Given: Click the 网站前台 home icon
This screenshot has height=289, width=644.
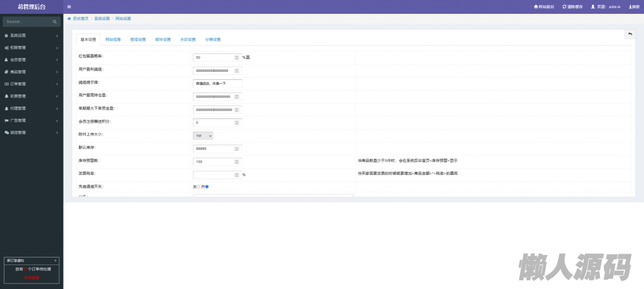Looking at the screenshot, I should [536, 7].
